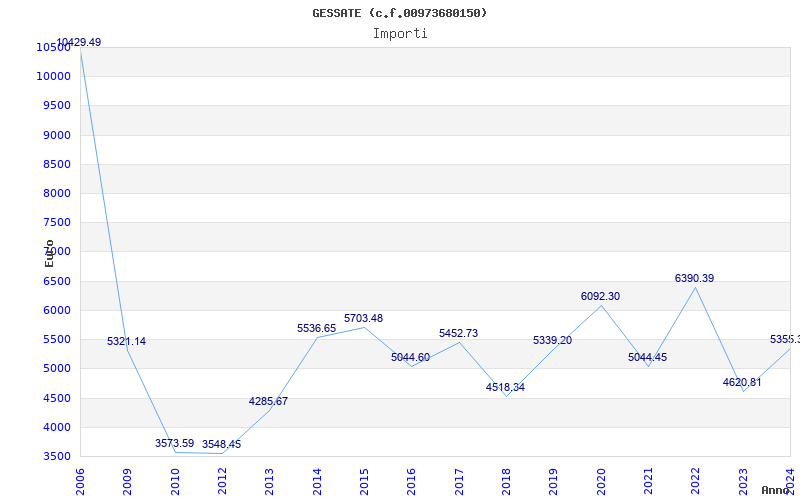Screen dimensions: 800x500
Task: Click y-axis value 9000
Action: click(57, 135)
